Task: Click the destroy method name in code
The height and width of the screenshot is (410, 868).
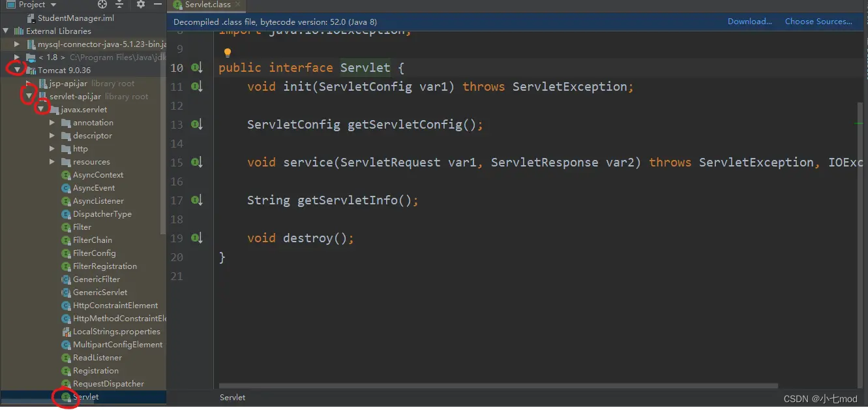Action: pos(308,238)
